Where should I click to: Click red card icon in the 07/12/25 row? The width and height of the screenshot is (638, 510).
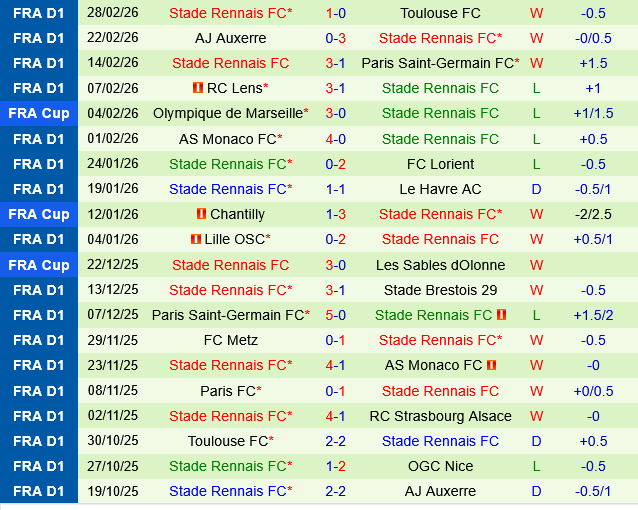point(501,315)
